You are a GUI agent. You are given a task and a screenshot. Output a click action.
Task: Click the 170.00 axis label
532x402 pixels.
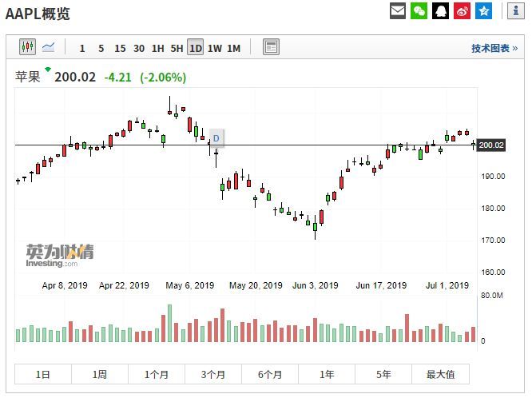pos(493,240)
